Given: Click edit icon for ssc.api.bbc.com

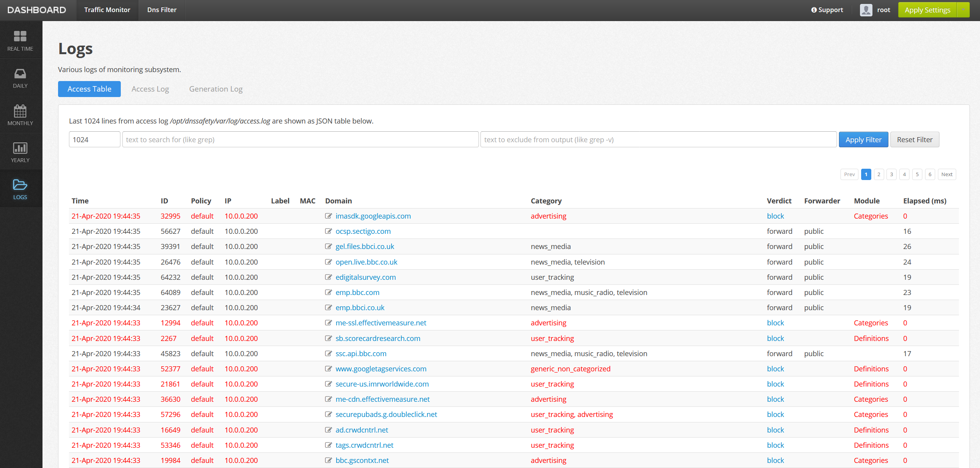Looking at the screenshot, I should [x=328, y=353].
